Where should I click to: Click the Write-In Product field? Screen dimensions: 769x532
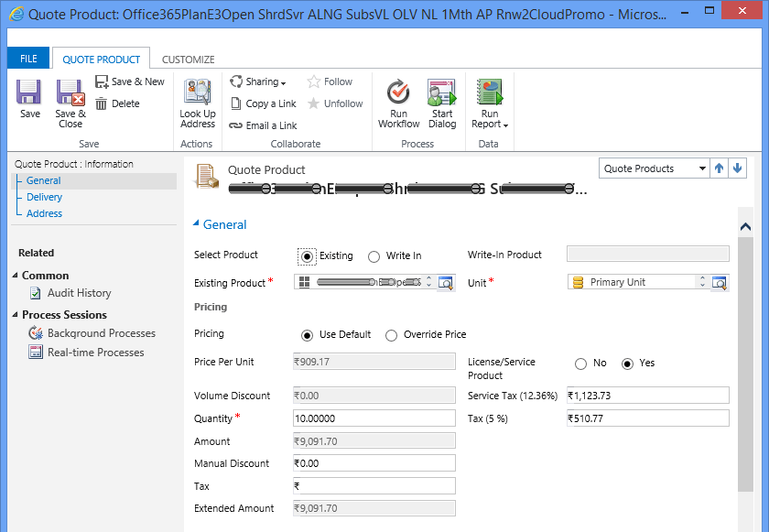(648, 254)
